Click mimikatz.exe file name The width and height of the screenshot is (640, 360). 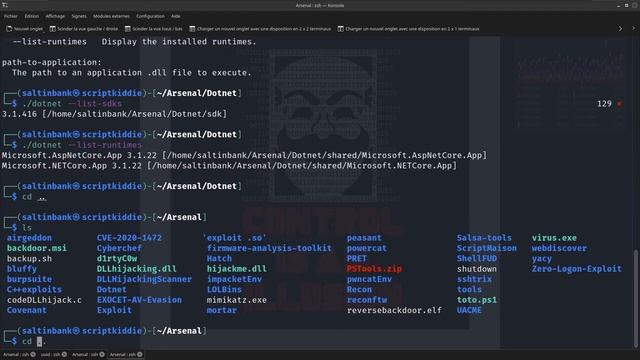(237, 300)
